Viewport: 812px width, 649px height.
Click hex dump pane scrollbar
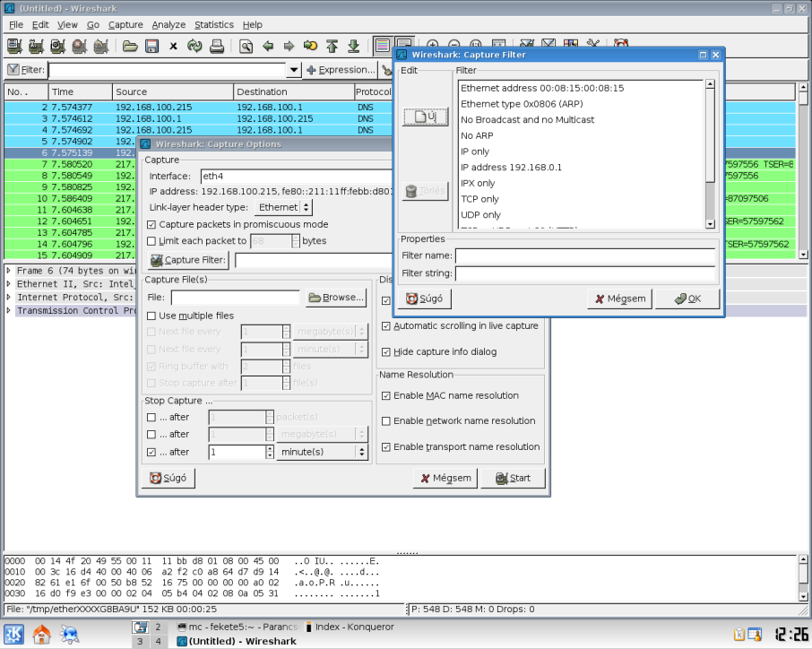tap(803, 578)
